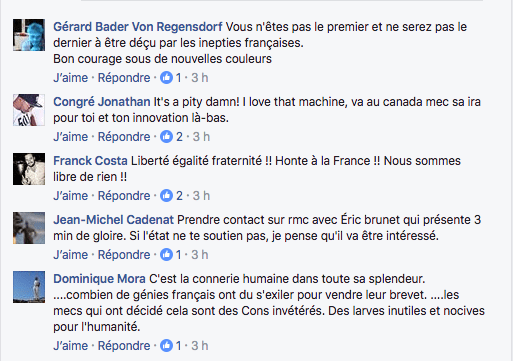This screenshot has height=361, width=513.
Task: Click the thumbs-up icon under Dominique Mora's comment
Action: tap(166, 346)
